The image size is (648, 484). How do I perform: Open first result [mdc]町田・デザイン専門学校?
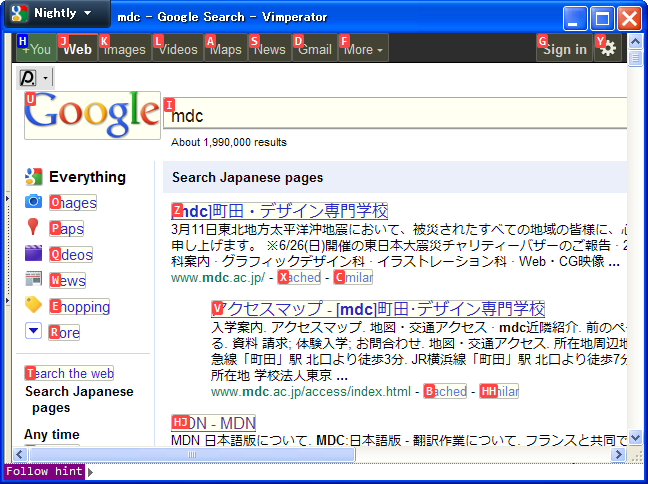(x=280, y=211)
